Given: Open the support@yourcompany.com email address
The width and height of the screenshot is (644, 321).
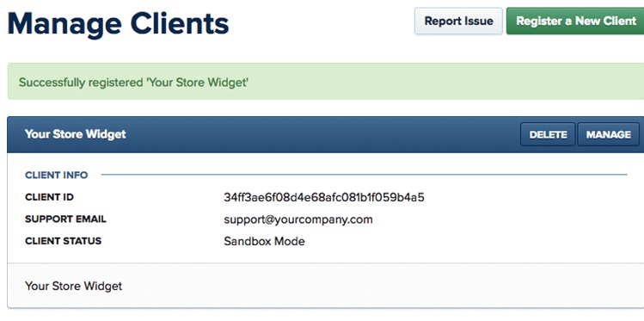Looking at the screenshot, I should [298, 219].
